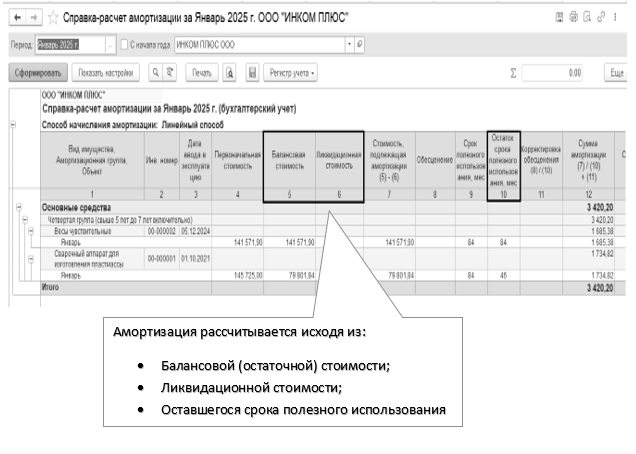Open the organization card next to ИНКОМ ПЛЮС ООО
Viewport: 636px width, 454px height.
(x=359, y=45)
